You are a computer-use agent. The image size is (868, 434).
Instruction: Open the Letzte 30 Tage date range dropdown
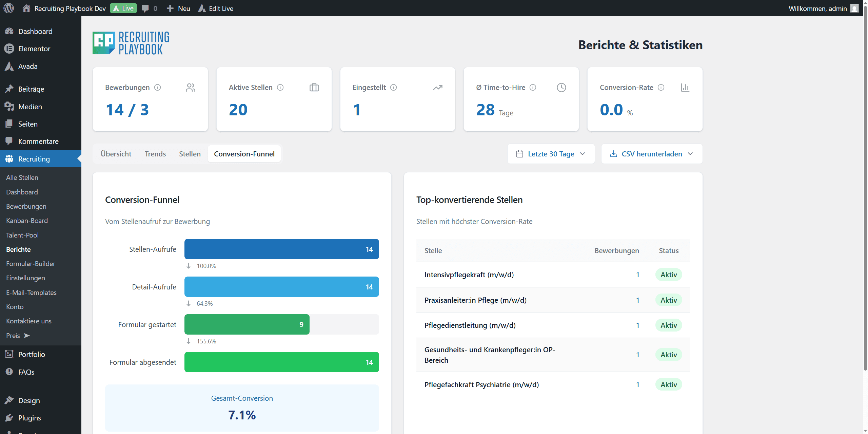551,154
